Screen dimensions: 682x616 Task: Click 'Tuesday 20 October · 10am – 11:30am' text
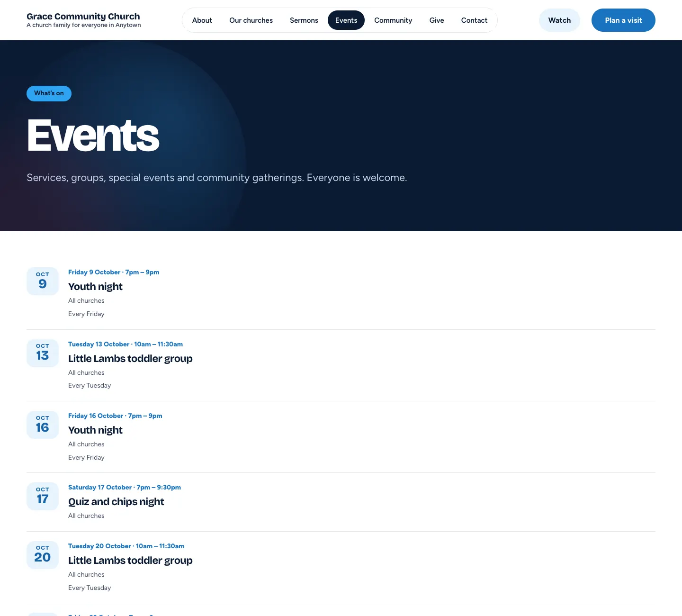(126, 546)
